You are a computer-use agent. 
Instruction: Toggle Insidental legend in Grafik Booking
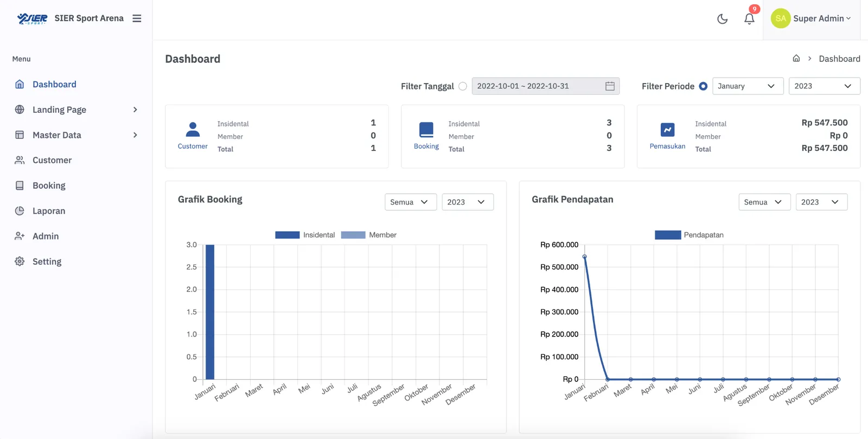[x=305, y=235]
